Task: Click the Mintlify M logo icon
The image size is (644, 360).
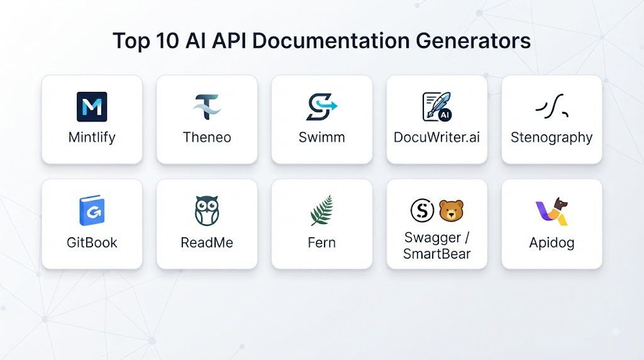Action: tap(92, 107)
